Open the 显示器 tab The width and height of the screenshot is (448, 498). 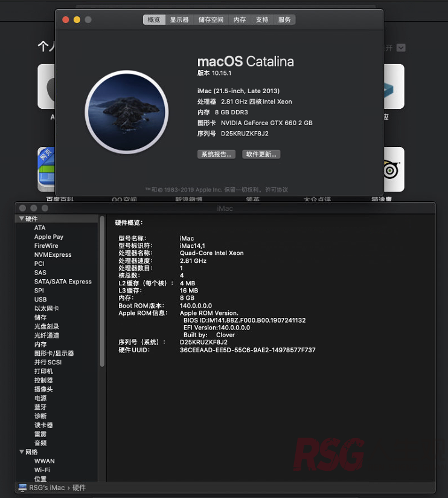tap(179, 20)
